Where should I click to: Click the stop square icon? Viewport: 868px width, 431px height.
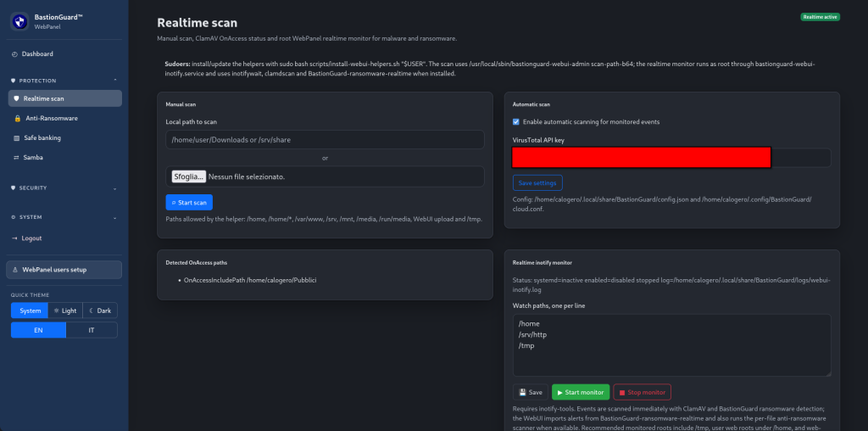click(622, 392)
